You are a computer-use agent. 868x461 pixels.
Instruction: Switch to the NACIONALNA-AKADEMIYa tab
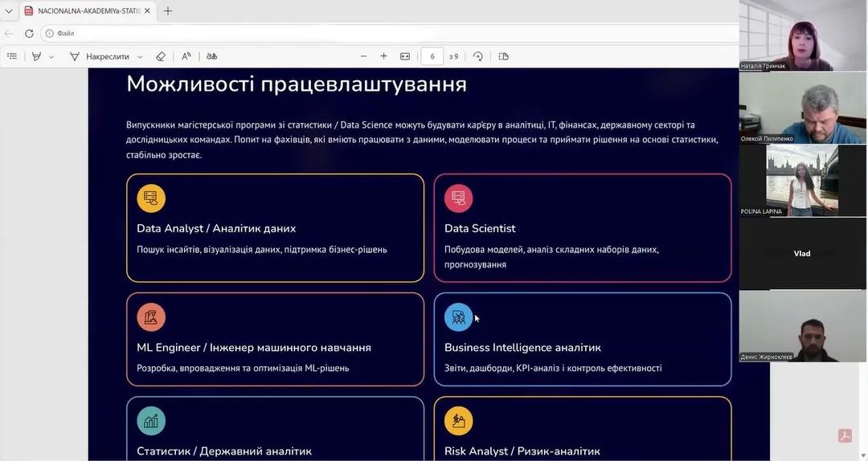point(84,11)
